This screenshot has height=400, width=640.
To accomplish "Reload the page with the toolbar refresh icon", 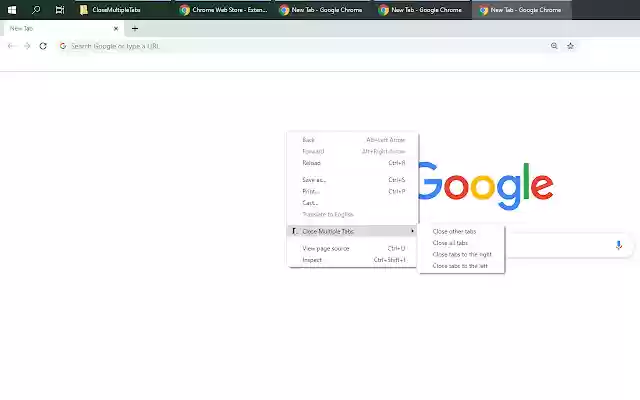I will point(43,46).
